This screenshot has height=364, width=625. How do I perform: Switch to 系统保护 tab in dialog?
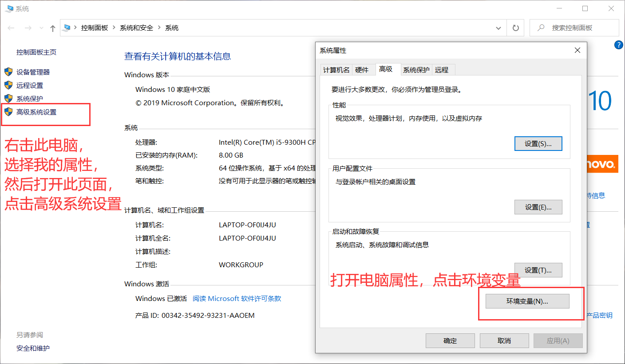(416, 70)
